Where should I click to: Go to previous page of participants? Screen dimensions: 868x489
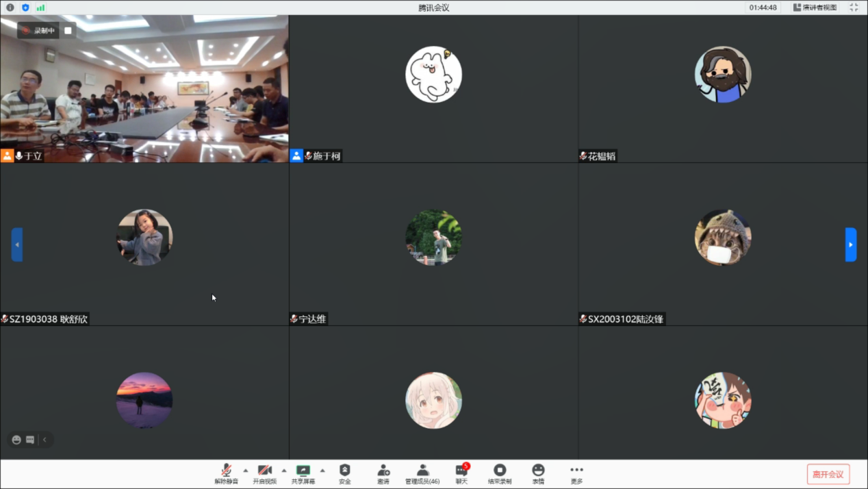click(x=17, y=244)
